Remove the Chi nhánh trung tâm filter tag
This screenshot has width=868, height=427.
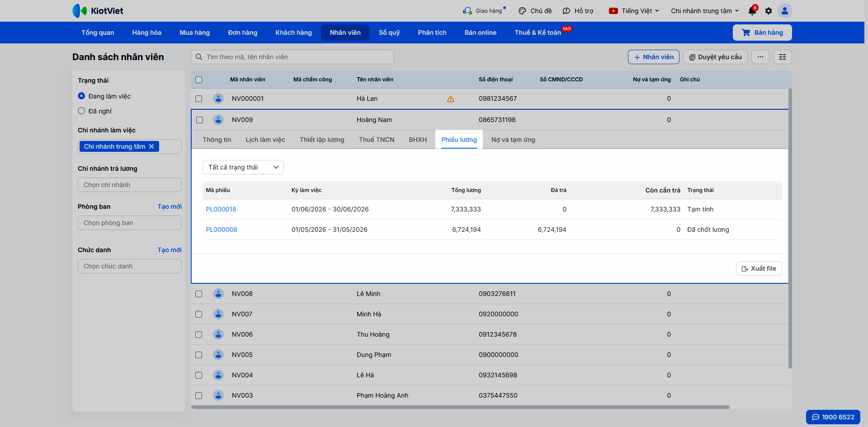(151, 146)
